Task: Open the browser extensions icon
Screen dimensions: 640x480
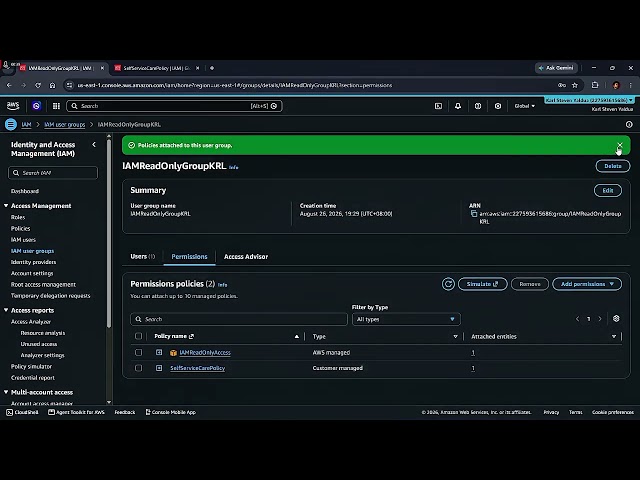Action: [x=595, y=85]
